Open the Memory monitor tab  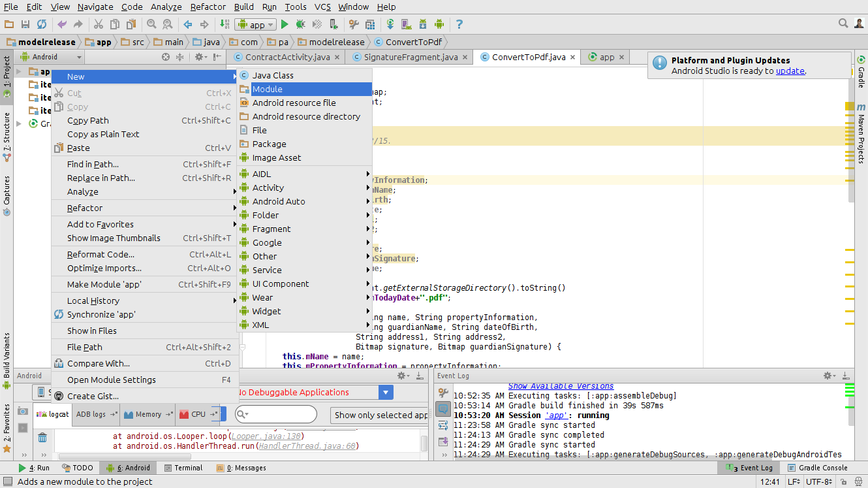tap(147, 414)
